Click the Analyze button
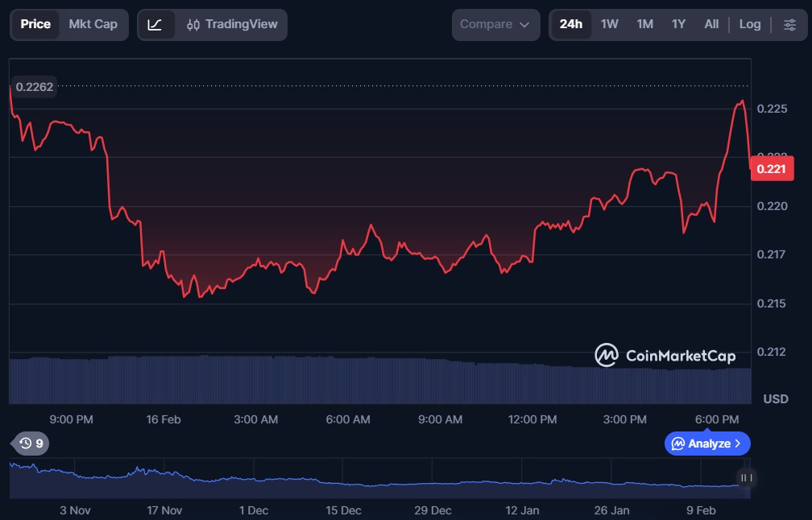812x520 pixels. pyautogui.click(x=707, y=444)
